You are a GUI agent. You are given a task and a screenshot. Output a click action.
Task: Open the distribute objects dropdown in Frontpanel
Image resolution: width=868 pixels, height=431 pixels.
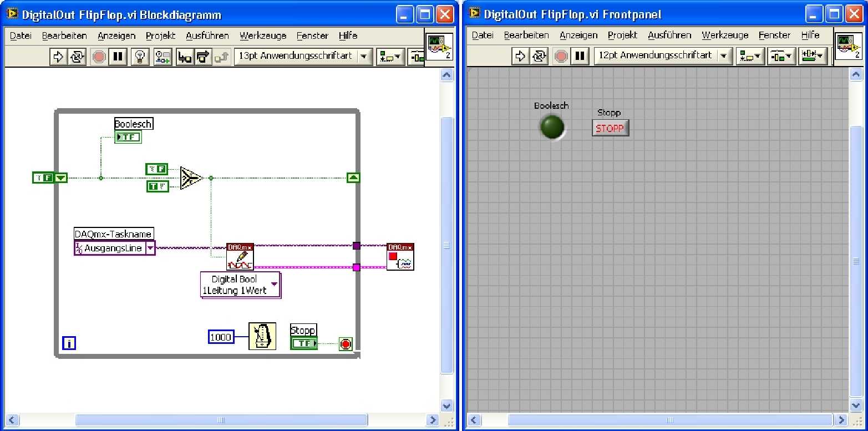[781, 56]
